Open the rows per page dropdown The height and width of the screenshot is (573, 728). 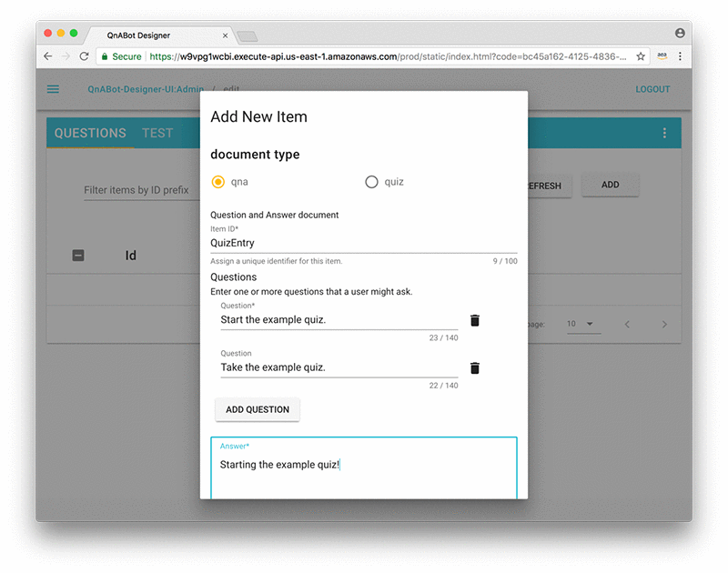(x=583, y=324)
